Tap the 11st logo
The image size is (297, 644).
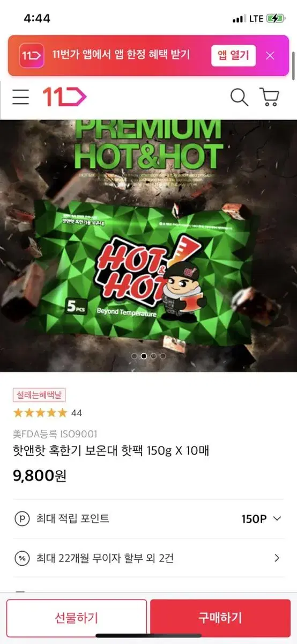click(x=64, y=97)
